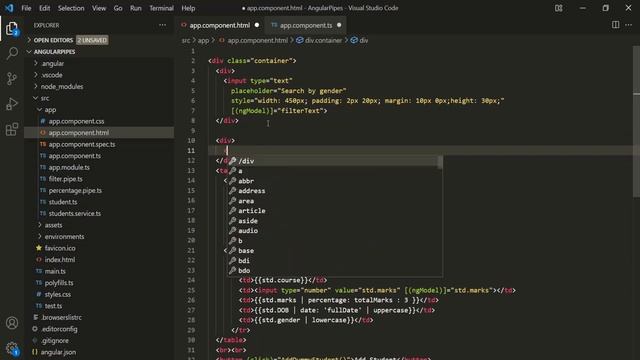Choose article from the suggestion list
The width and height of the screenshot is (640, 360).
pyautogui.click(x=334, y=211)
